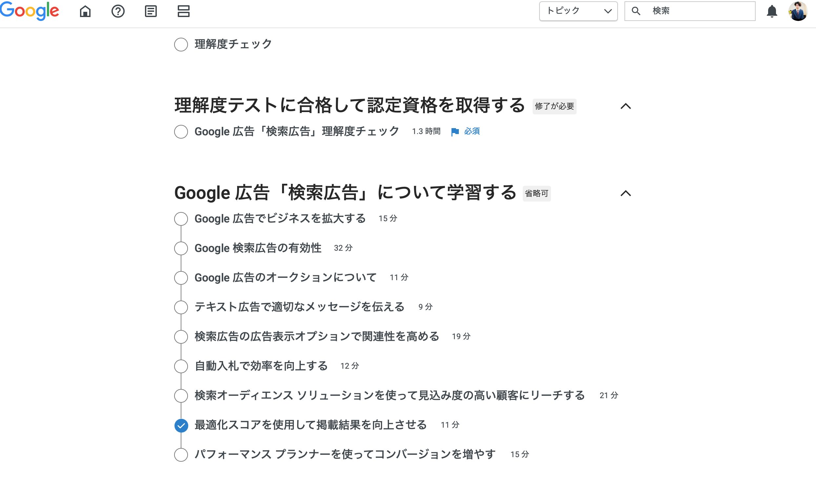The height and width of the screenshot is (504, 816).
Task: Select the circle next to 理解度チェック
Action: tap(181, 44)
